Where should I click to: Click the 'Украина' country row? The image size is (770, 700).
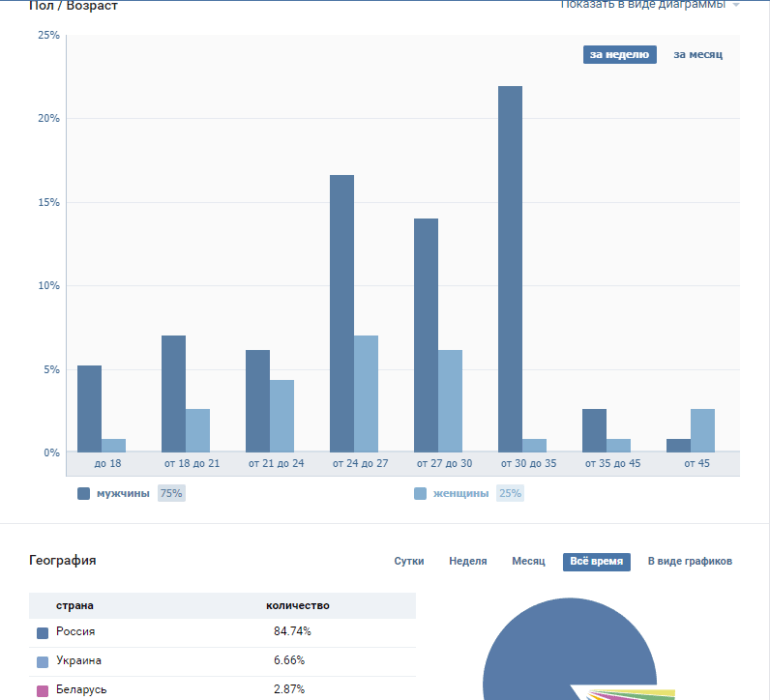222,662
